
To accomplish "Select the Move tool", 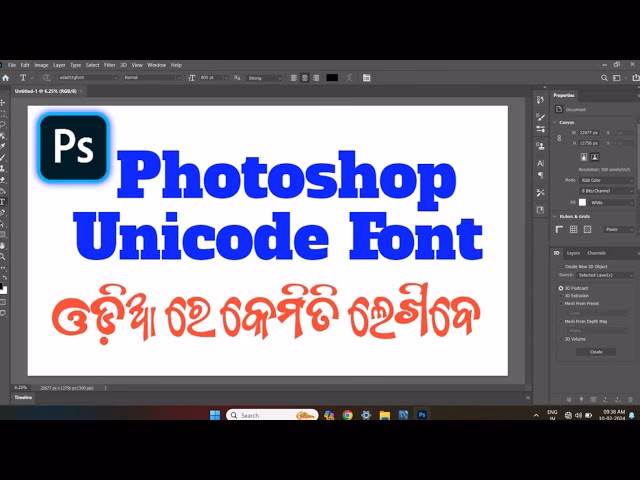I will 2,102.
